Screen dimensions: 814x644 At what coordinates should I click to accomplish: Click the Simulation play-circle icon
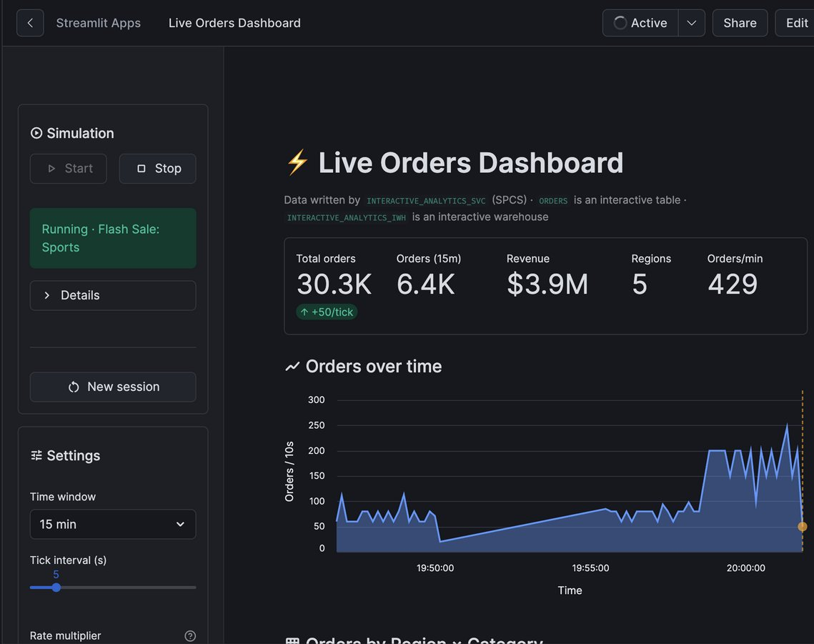coord(36,133)
